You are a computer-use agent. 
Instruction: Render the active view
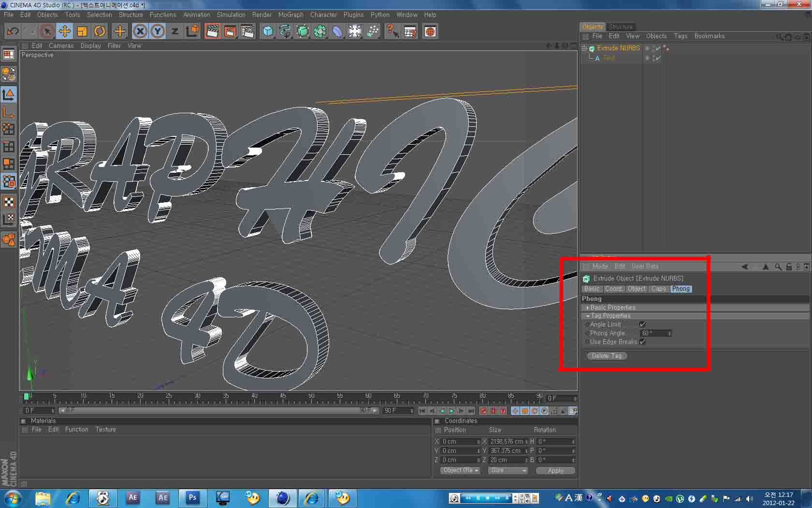(212, 31)
